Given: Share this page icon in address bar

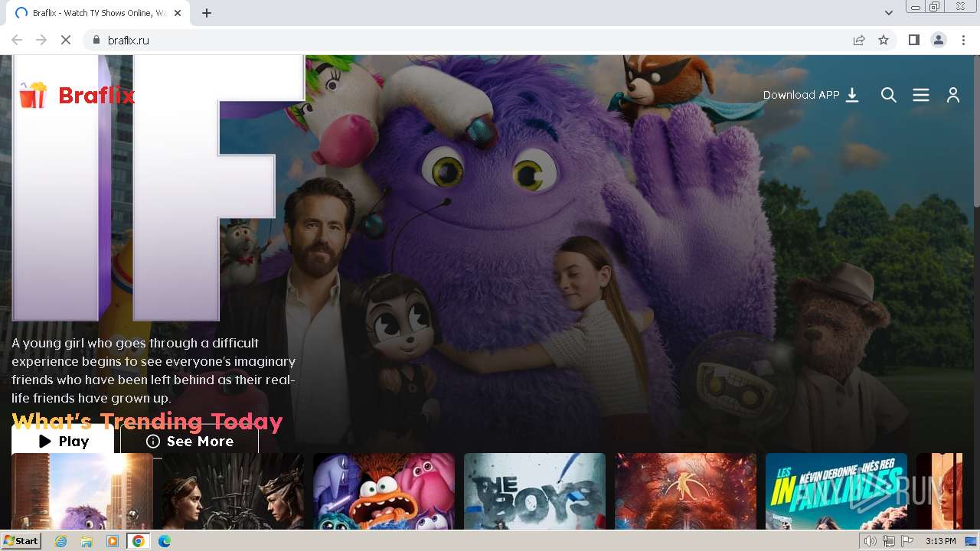Looking at the screenshot, I should 859,40.
